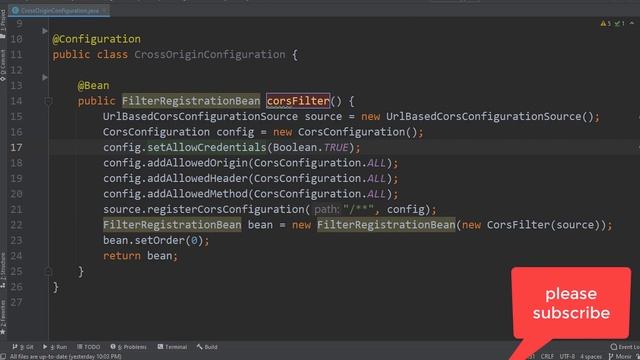Screen dimensions: 640x360
Task: Open the Terminal tool window
Action: pyautogui.click(x=172, y=347)
